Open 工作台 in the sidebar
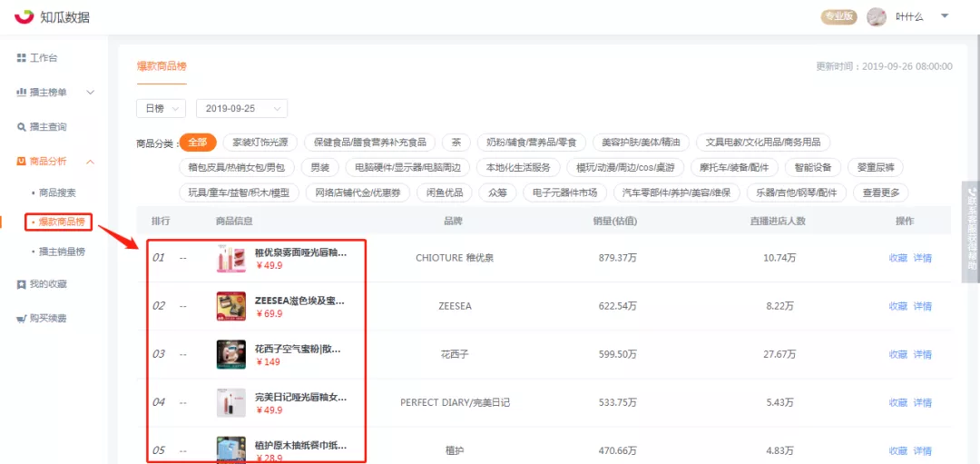 [x=44, y=58]
